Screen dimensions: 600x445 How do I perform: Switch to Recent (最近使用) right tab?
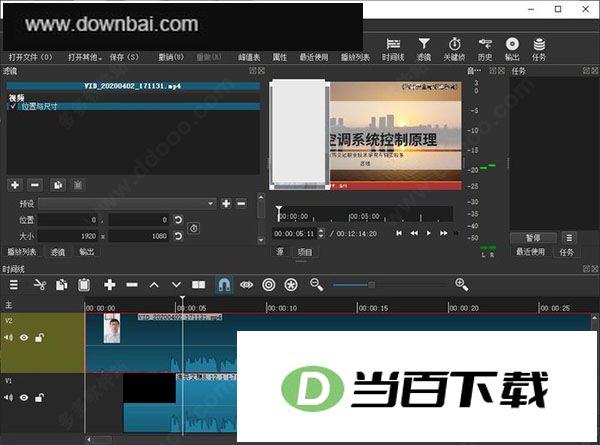[x=531, y=252]
